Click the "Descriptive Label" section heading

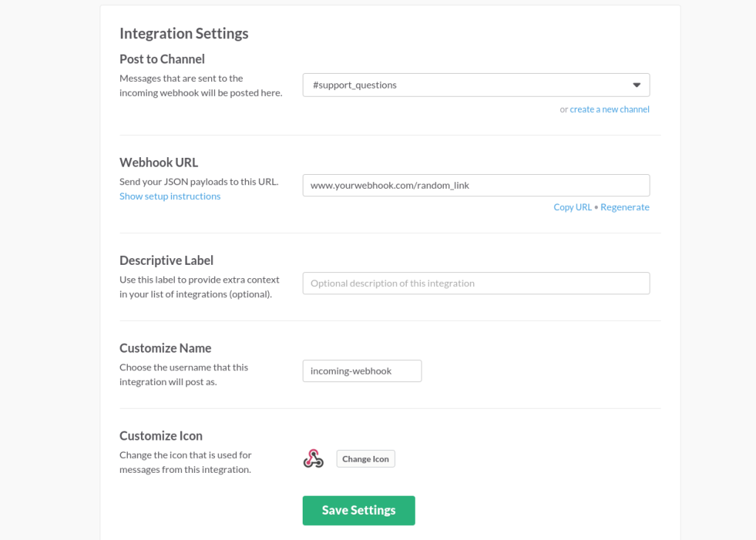(166, 260)
